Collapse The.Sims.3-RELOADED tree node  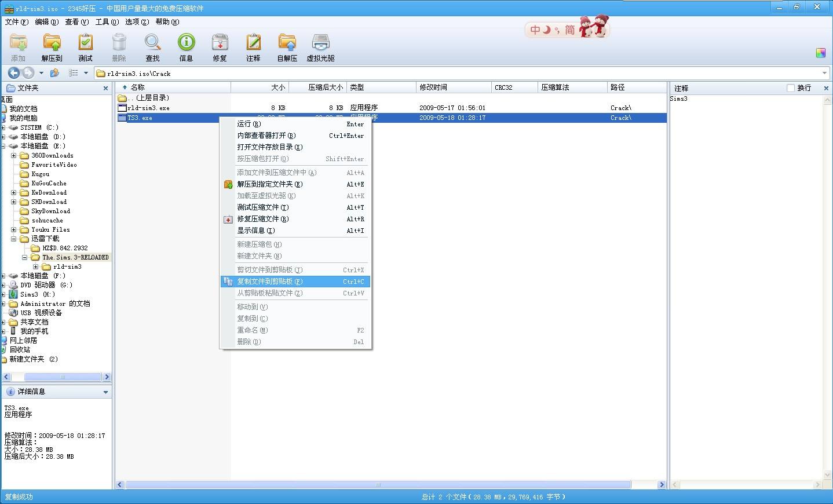tap(24, 257)
